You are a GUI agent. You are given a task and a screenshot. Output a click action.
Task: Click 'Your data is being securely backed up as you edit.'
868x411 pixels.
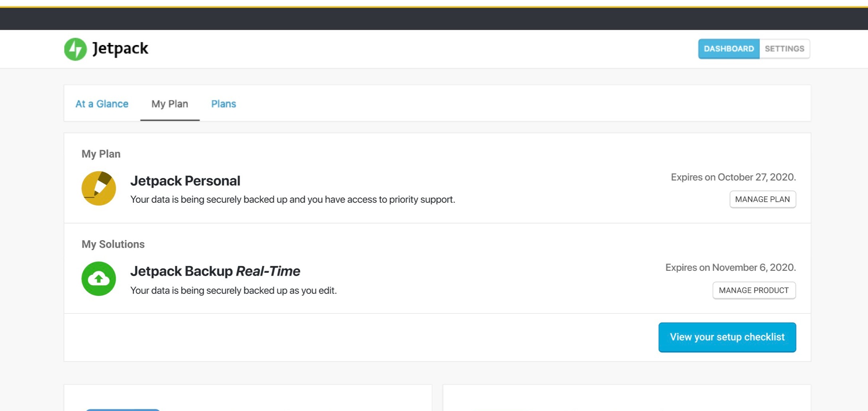(x=234, y=291)
